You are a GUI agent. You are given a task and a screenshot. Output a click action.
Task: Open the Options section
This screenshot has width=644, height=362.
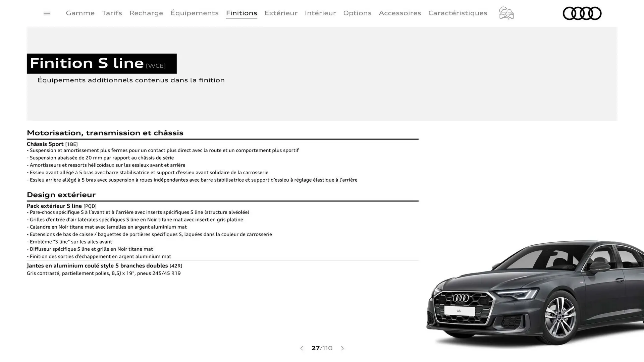(357, 13)
